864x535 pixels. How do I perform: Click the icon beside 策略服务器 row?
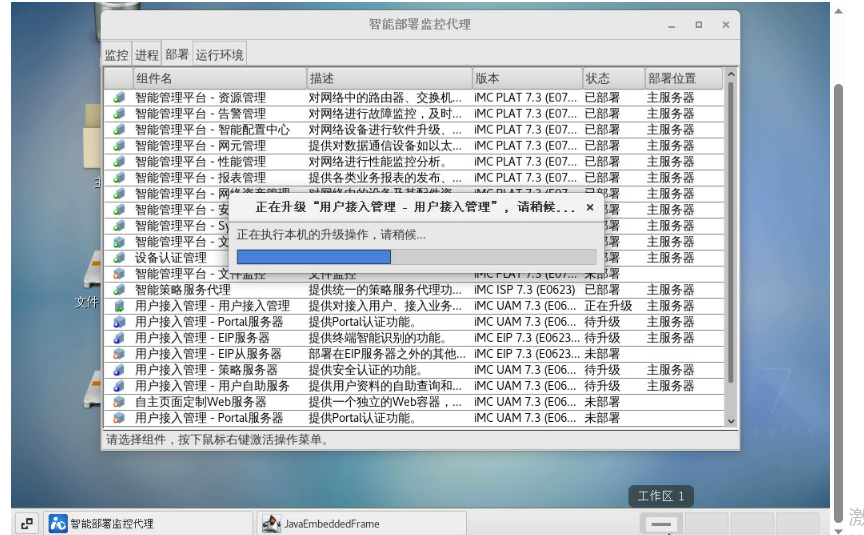click(118, 370)
